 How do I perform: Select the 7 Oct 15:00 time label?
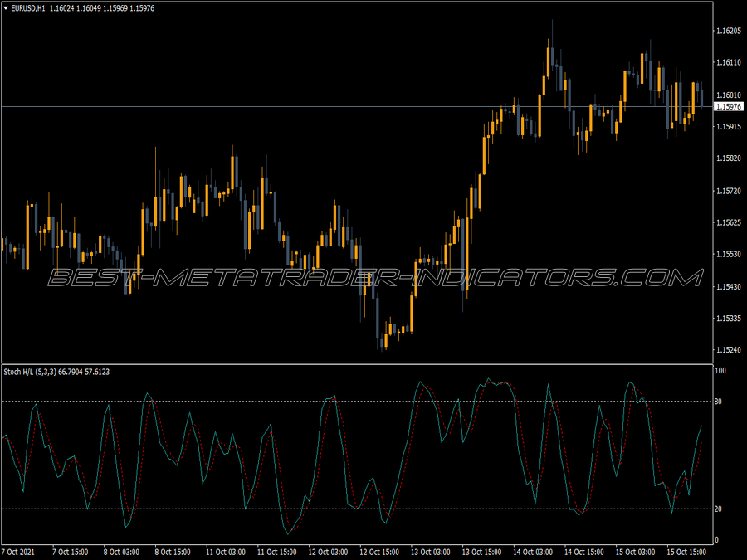coord(70,553)
